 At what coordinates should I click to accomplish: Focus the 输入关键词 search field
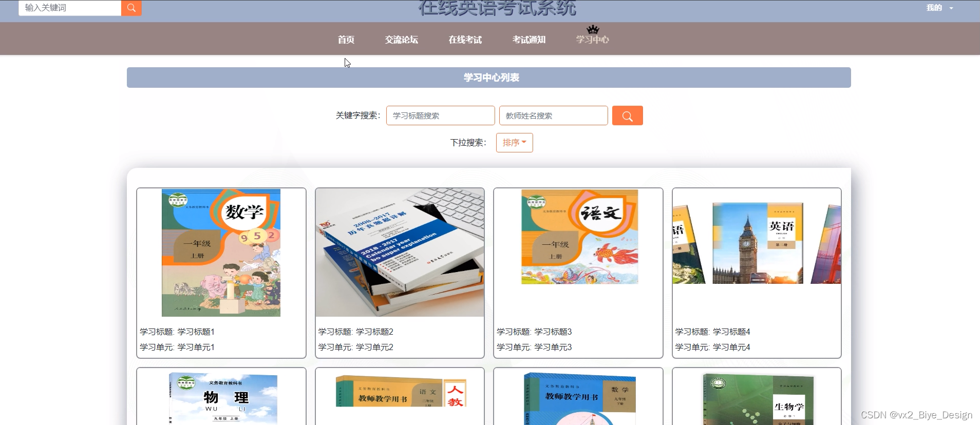70,8
